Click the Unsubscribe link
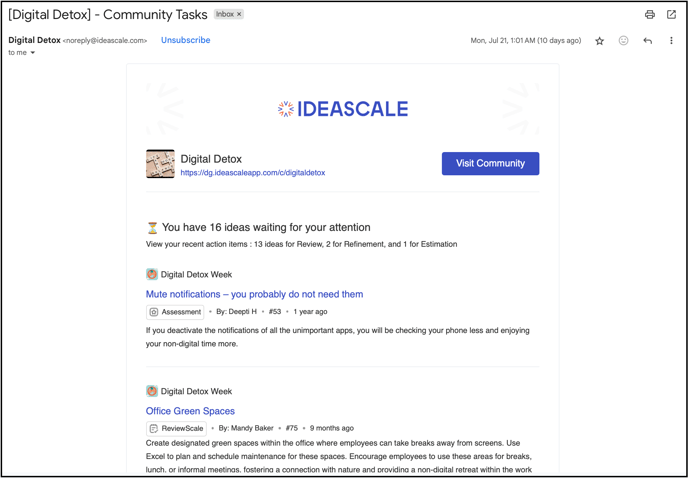Viewport: 688px width, 478px height. coord(186,40)
